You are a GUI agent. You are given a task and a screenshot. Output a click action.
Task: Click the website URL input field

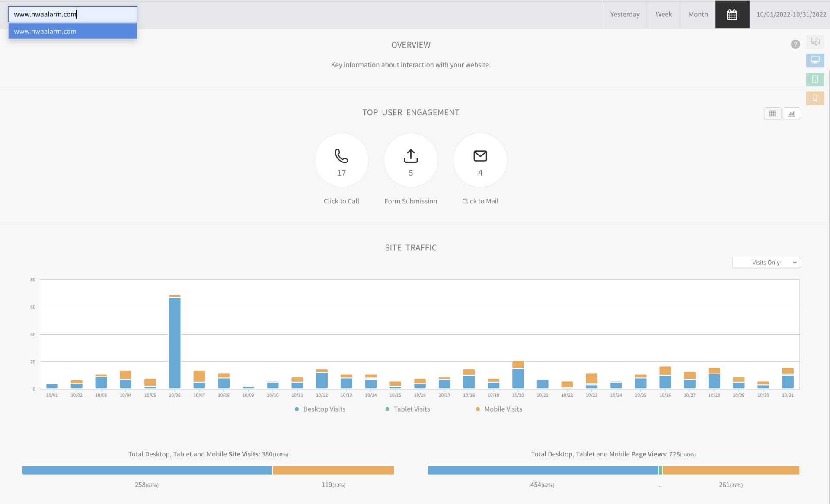73,14
